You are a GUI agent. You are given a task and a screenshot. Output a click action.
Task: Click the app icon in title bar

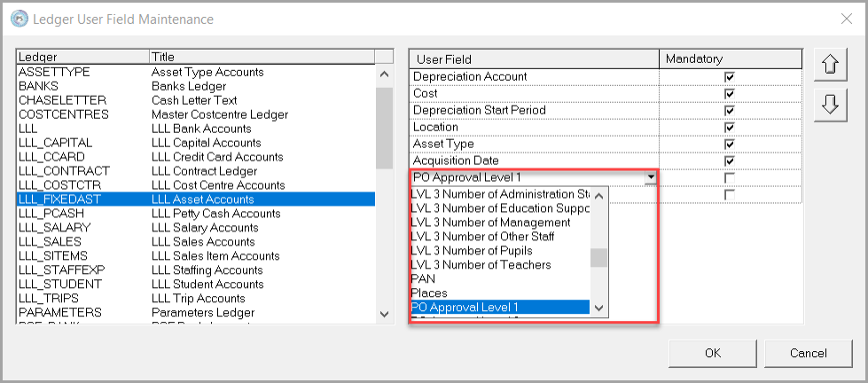click(x=15, y=19)
